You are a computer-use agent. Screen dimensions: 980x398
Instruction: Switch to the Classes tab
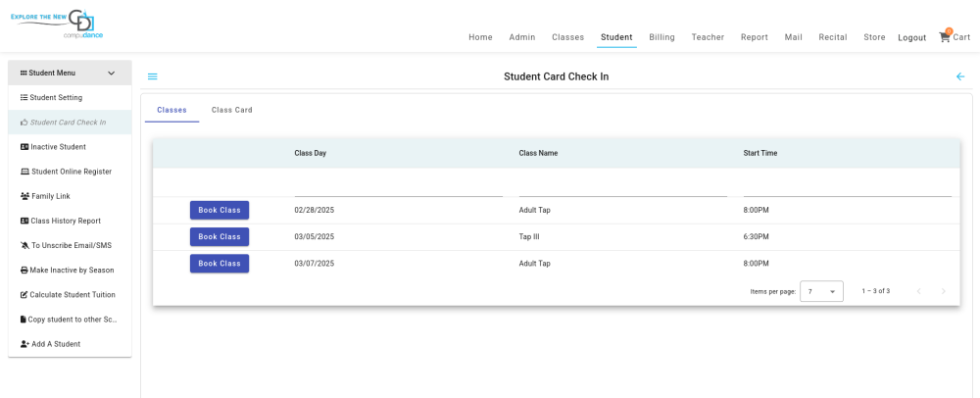coord(171,110)
